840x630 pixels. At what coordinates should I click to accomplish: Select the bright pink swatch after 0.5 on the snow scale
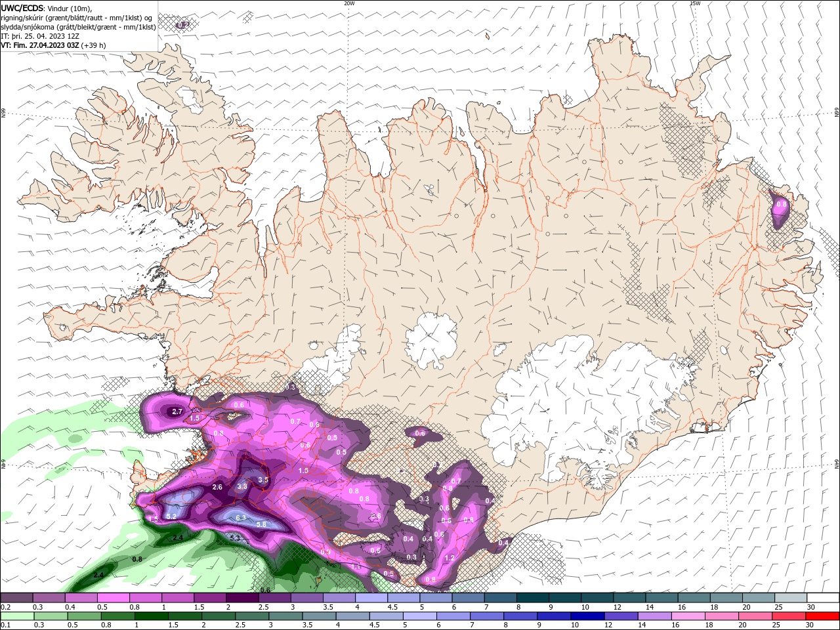pos(113,598)
